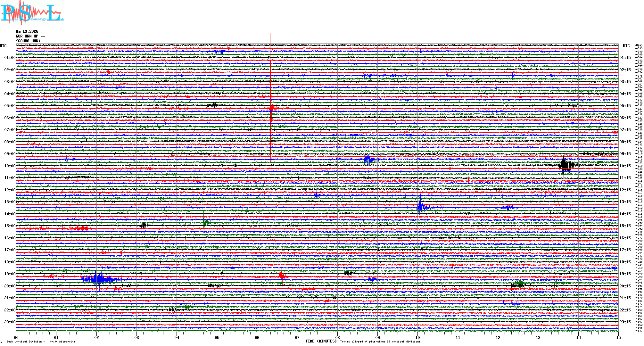The width and height of the screenshot is (644, 346).
Task: Click the 23:00 hour label on left
Action: click(10, 322)
